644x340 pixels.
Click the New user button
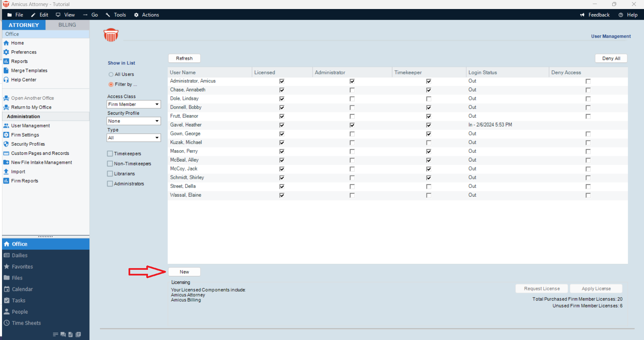[184, 272]
